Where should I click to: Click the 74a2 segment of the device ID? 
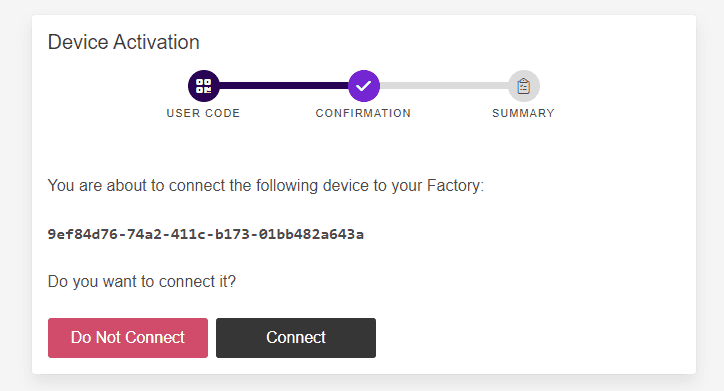pyautogui.click(x=143, y=235)
